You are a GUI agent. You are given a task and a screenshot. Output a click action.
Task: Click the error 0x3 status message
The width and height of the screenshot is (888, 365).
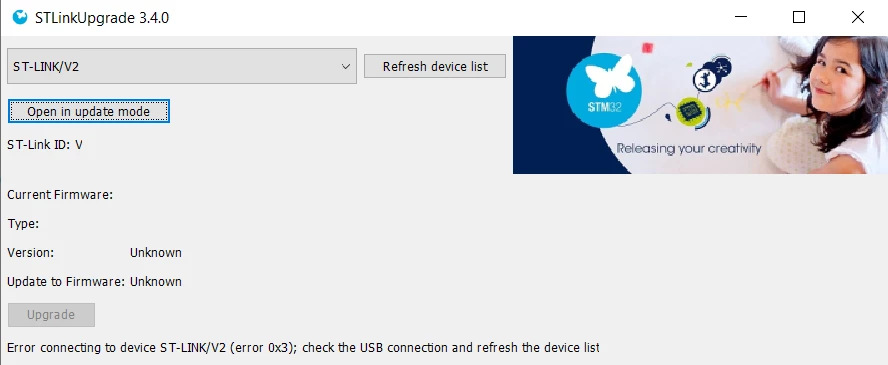pyautogui.click(x=304, y=347)
